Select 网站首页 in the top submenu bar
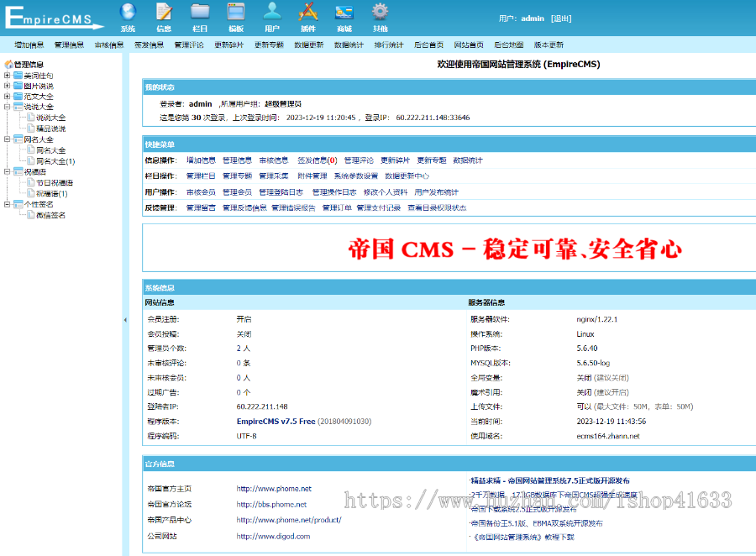Image resolution: width=756 pixels, height=556 pixels. coord(469,45)
